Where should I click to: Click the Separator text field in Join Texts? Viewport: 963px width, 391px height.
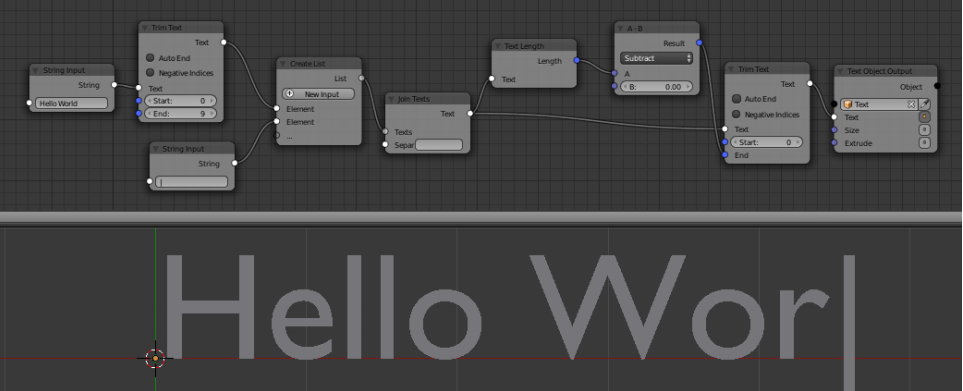[439, 145]
